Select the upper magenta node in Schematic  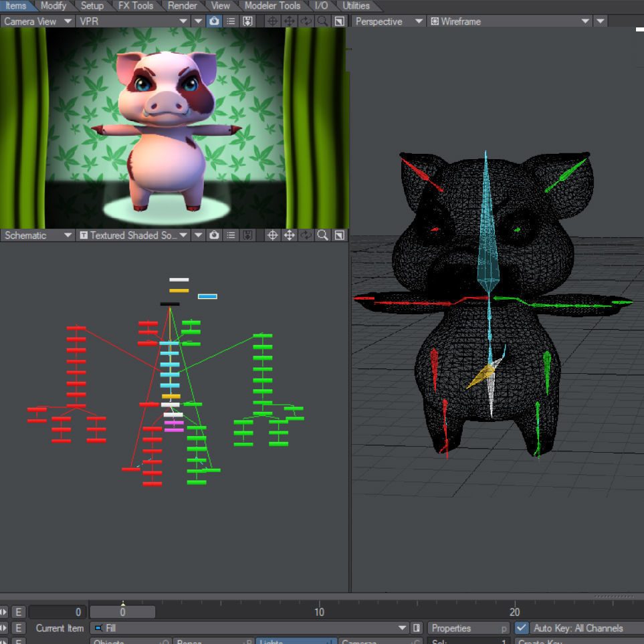(x=174, y=423)
